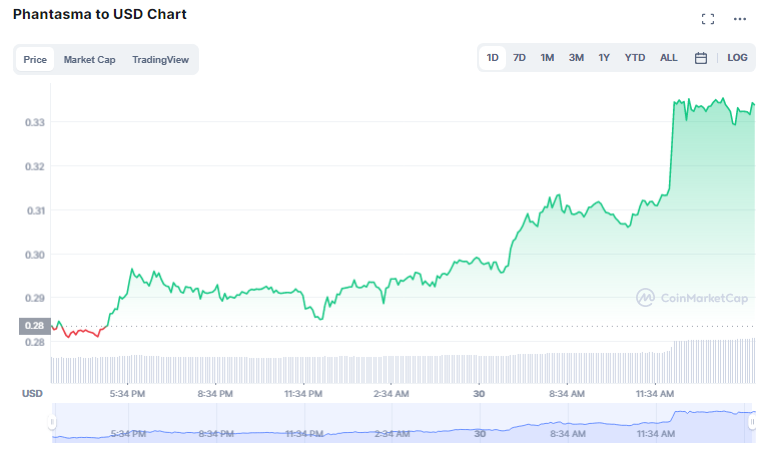774x452 pixels.
Task: Click the USD currency label
Action: click(x=32, y=394)
